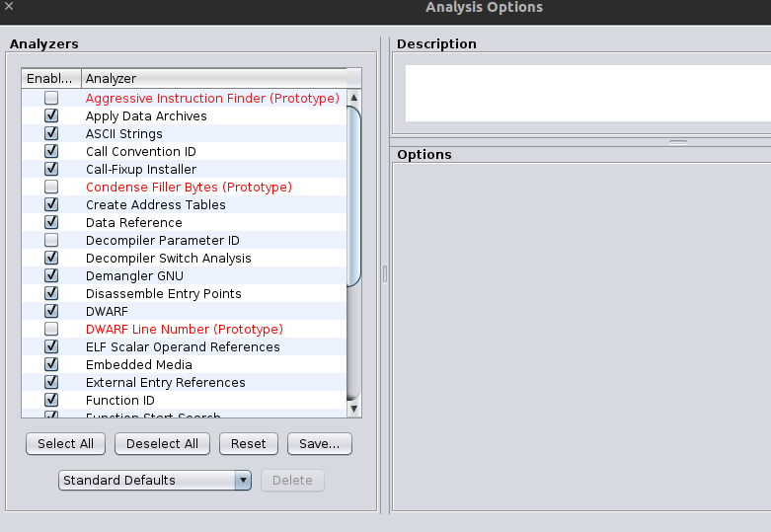771x532 pixels.
Task: Uncheck the ASCII Strings analyzer
Action: point(51,134)
